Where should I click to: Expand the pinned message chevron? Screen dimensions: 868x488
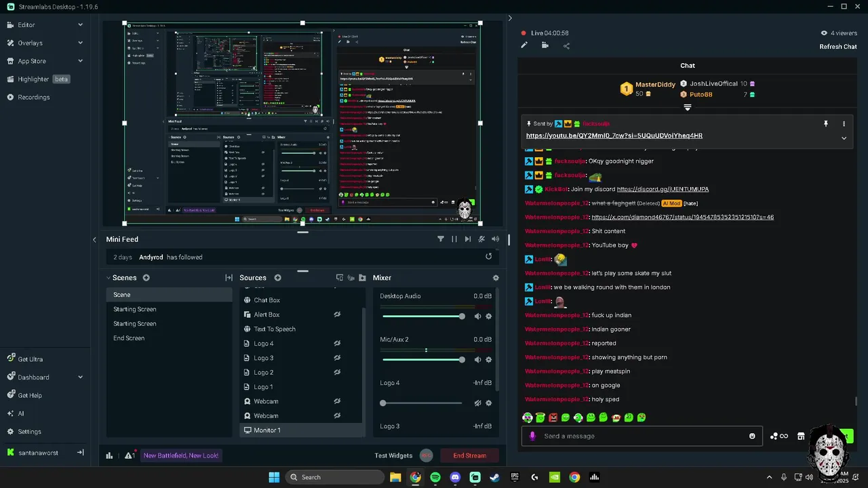(x=844, y=138)
